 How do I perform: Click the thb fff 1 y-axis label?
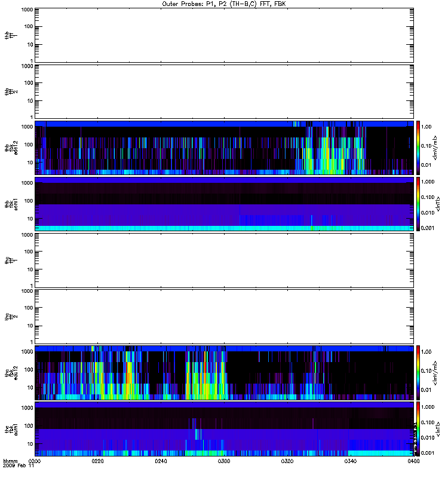[11, 35]
